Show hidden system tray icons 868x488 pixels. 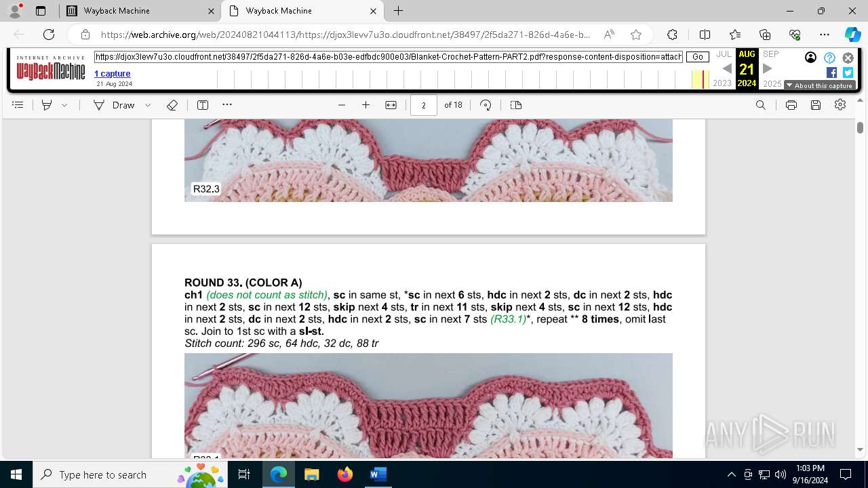731,474
